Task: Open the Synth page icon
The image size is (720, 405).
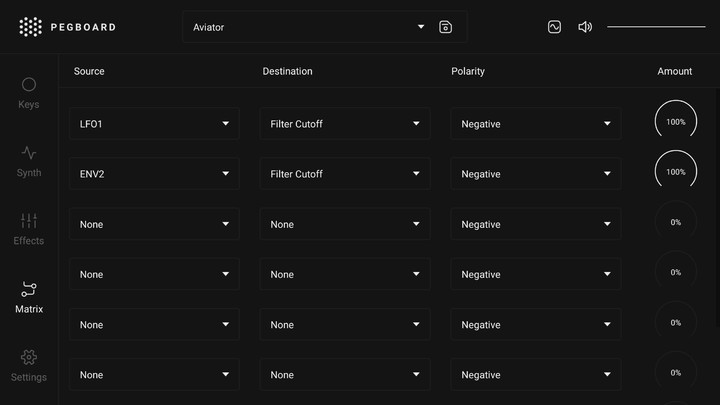Action: 29,153
